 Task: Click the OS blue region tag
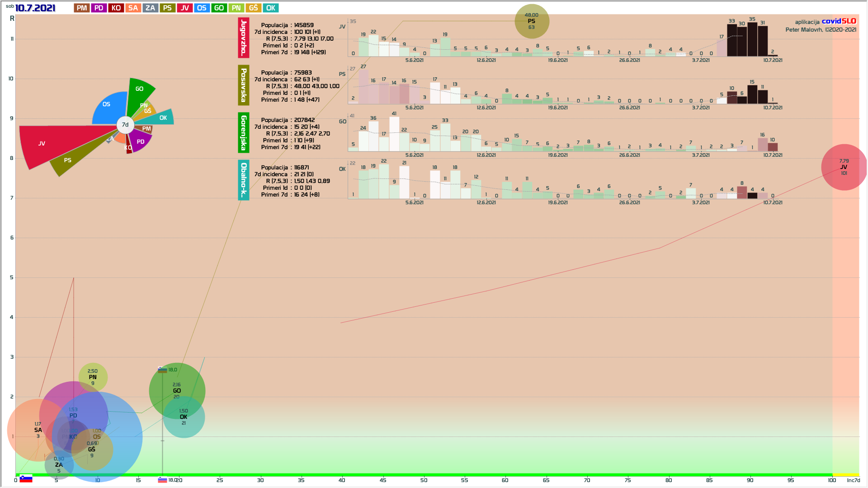[202, 8]
